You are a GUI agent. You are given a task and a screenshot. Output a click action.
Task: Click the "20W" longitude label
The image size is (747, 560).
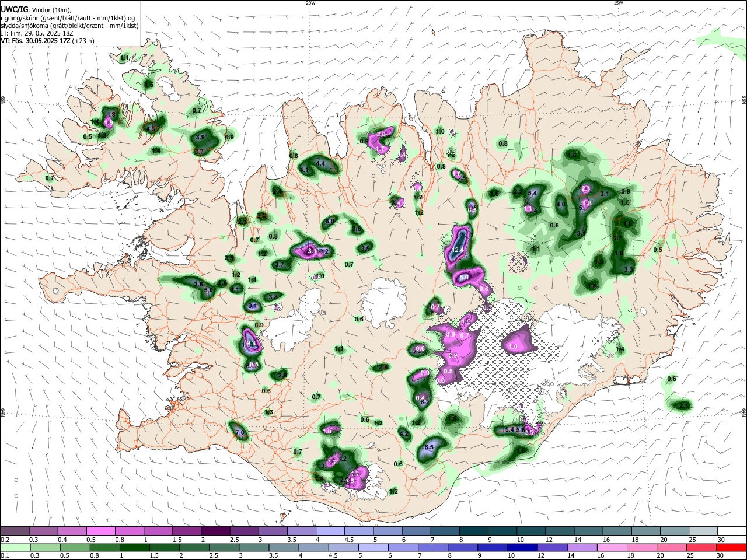(310, 2)
